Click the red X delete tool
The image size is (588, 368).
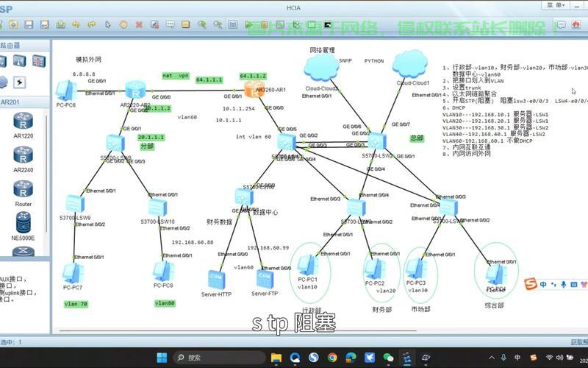coord(139,25)
